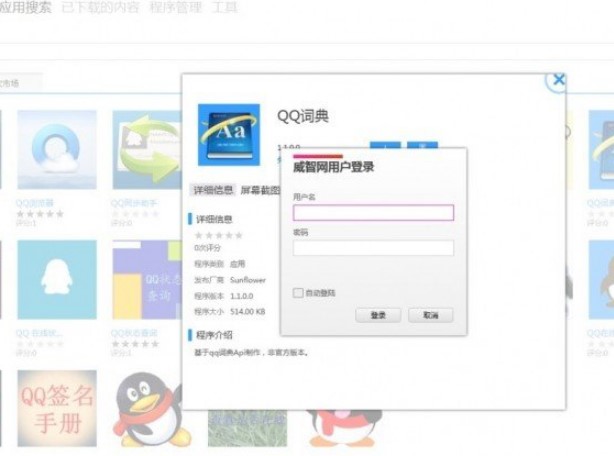Click the star rating under QQ状态查询

(x=135, y=344)
